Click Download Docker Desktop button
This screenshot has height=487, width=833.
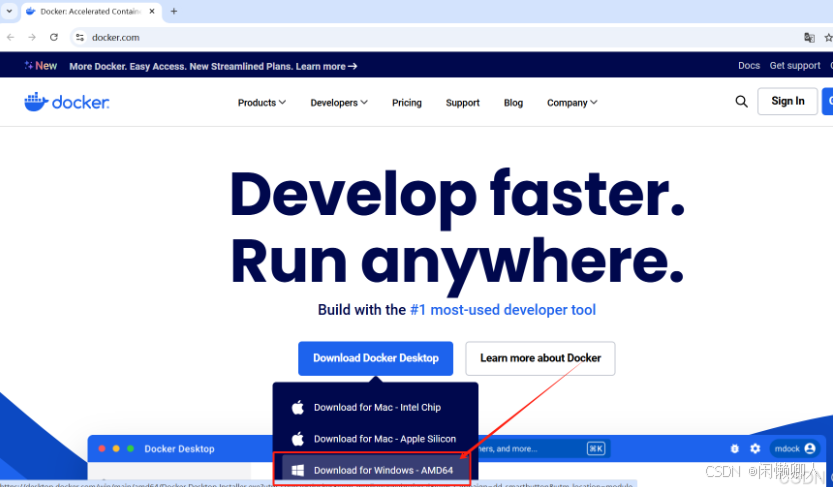(x=376, y=358)
